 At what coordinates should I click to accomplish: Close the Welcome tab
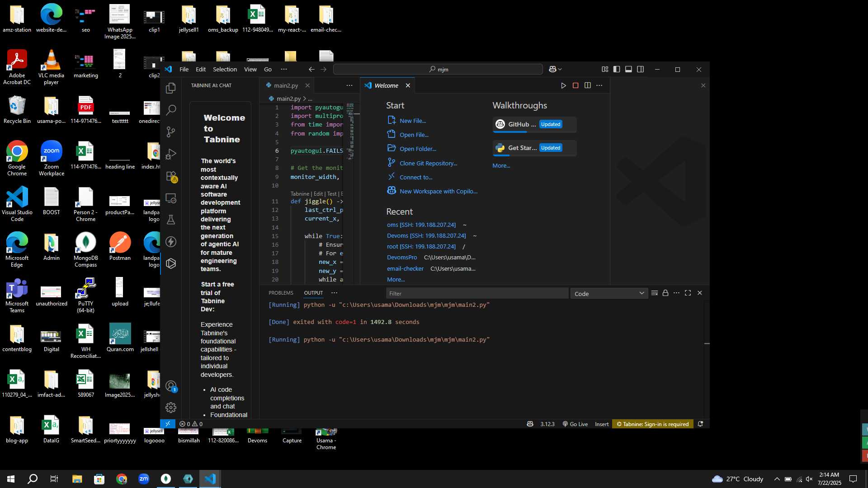(x=408, y=85)
